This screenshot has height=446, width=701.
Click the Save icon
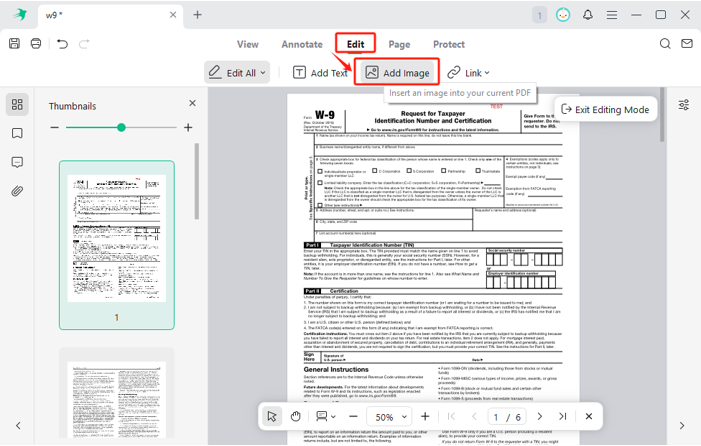[14, 43]
